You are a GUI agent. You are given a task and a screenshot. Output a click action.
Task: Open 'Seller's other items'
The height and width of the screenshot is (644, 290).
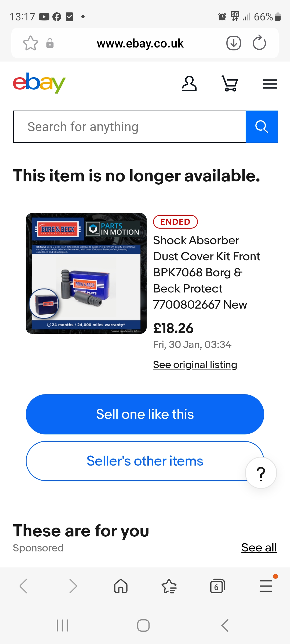(145, 461)
